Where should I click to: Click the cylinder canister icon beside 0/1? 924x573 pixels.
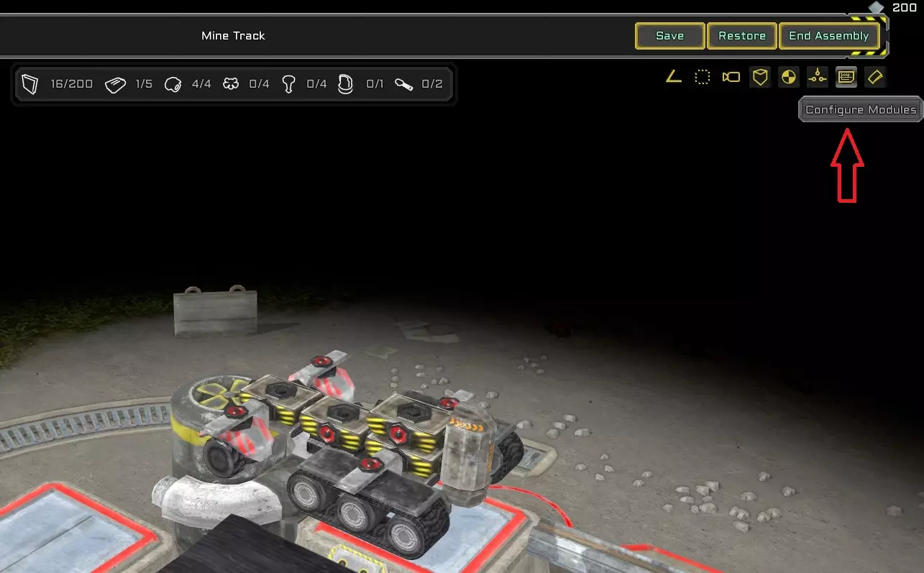coord(346,85)
